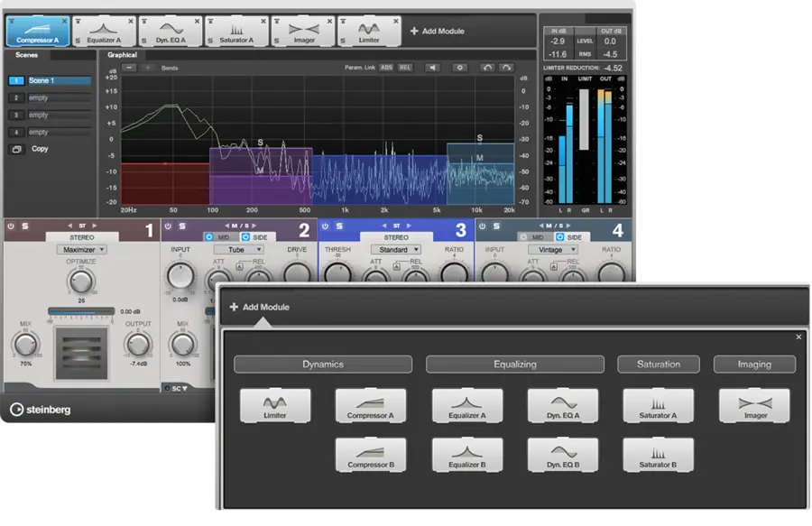The image size is (812, 526).
Task: Select the Imager module in the picker
Action: click(x=754, y=406)
